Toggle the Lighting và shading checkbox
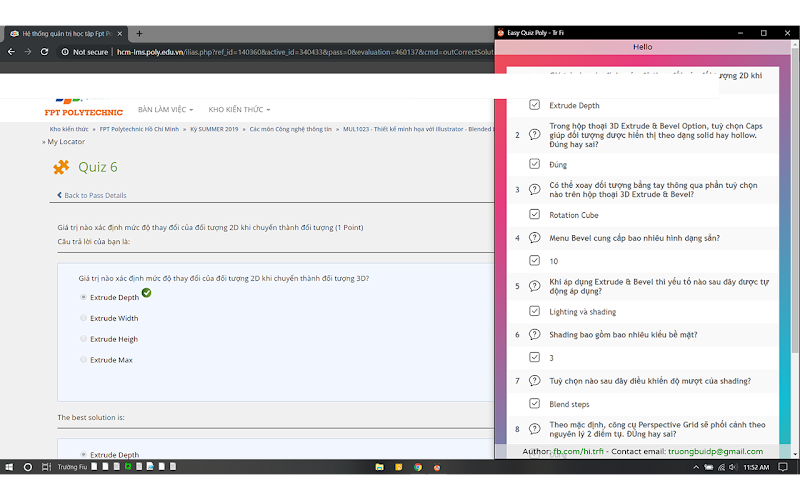Image resolution: width=800 pixels, height=500 pixels. 534,311
